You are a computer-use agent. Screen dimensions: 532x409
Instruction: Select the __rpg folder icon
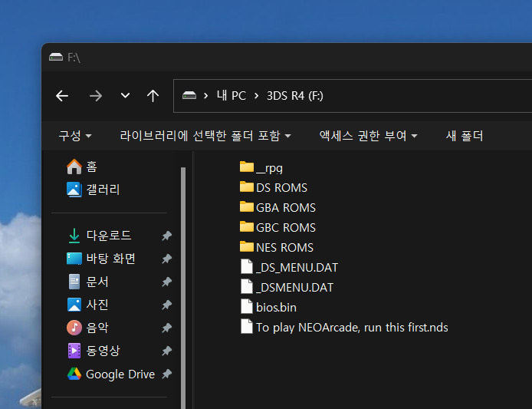247,167
